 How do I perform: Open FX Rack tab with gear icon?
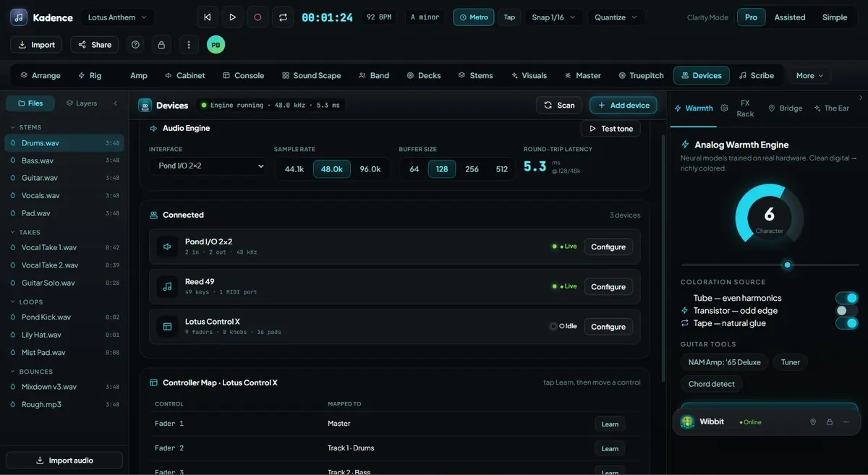tap(739, 108)
